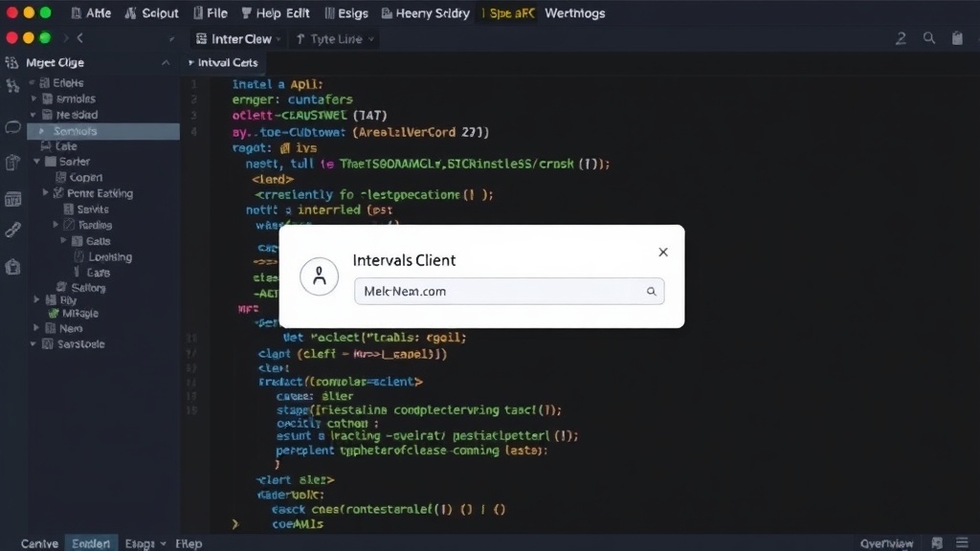Open the Sciput menu
Image resolution: width=980 pixels, height=551 pixels.
click(152, 13)
